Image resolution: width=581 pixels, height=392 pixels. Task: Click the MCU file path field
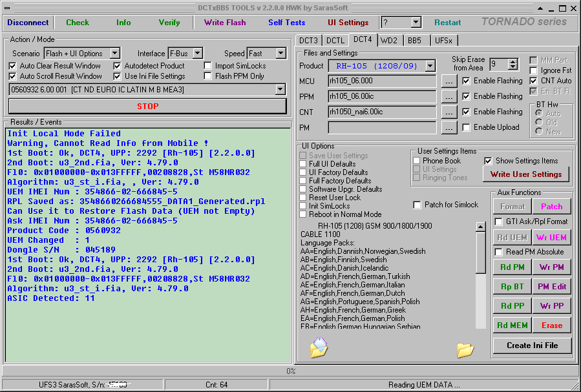tap(382, 81)
